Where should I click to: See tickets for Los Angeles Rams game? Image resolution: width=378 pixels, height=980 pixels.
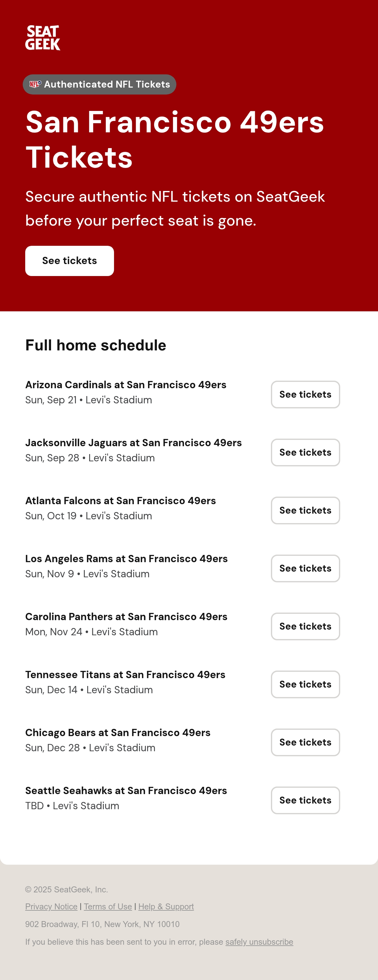coord(305,568)
